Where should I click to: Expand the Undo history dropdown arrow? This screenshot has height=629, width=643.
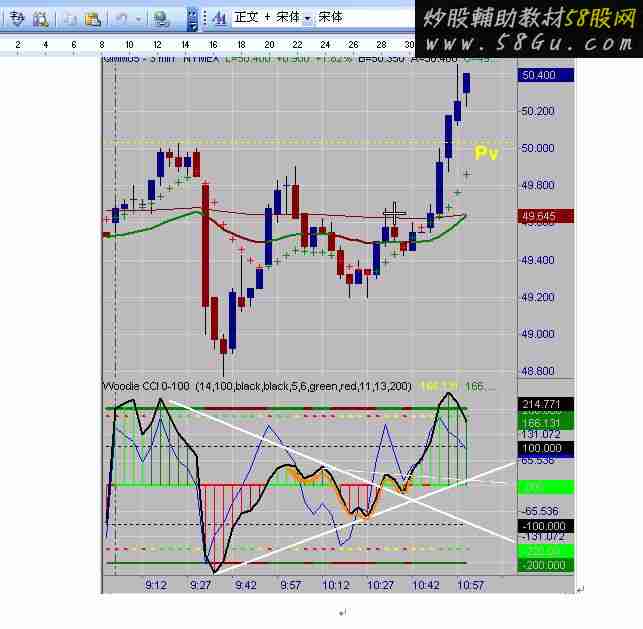click(x=138, y=19)
